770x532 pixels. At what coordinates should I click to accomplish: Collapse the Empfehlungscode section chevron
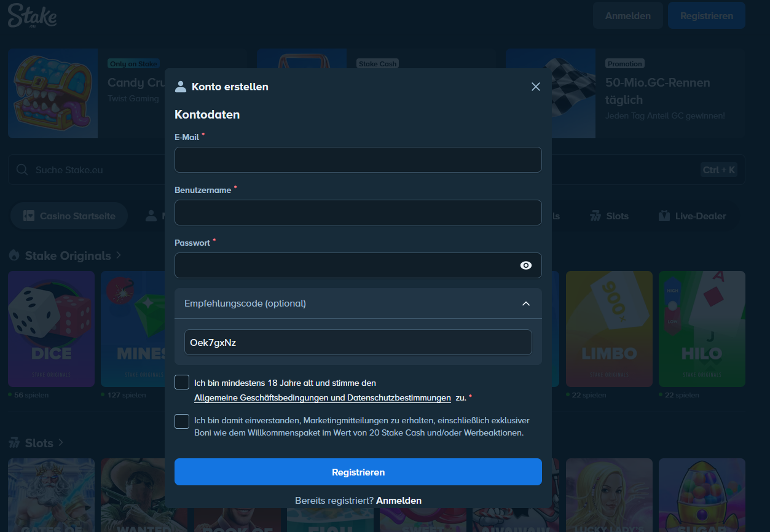[x=526, y=303]
